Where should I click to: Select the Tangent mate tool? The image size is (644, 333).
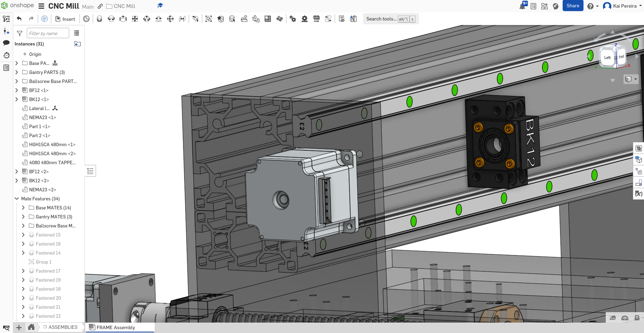click(x=195, y=19)
